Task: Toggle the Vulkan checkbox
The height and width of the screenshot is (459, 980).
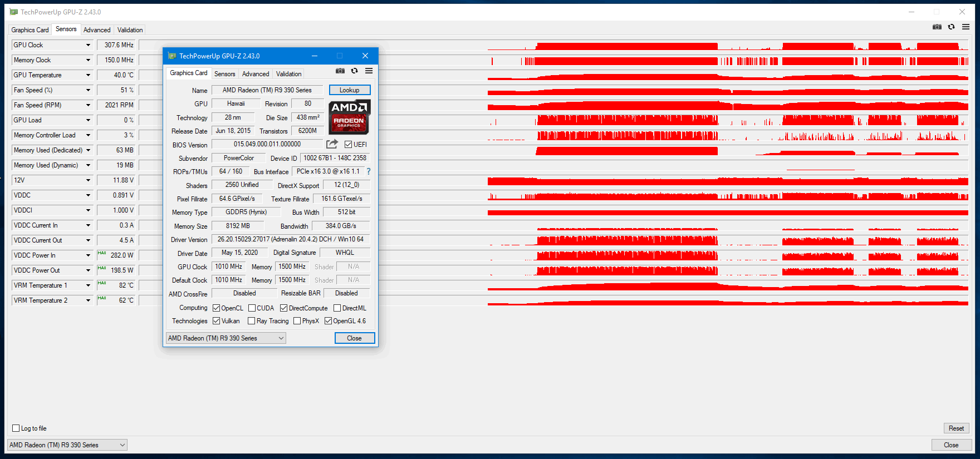Action: (x=216, y=321)
